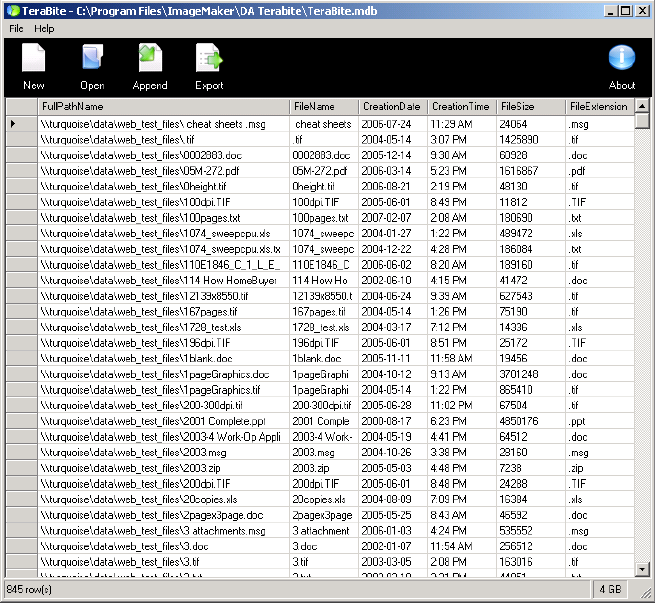Viewport: 655px width, 603px height.
Task: Select the row for 0002983.doc
Action: [x=163, y=155]
